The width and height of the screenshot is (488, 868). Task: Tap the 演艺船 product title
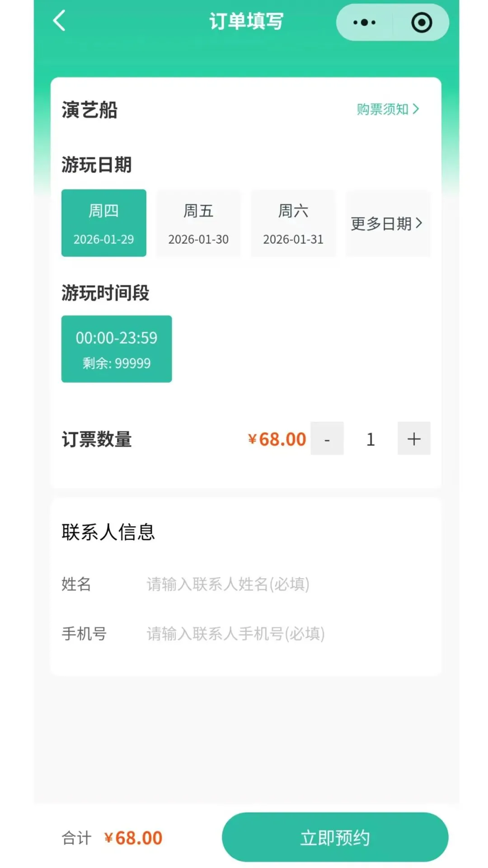click(x=89, y=110)
